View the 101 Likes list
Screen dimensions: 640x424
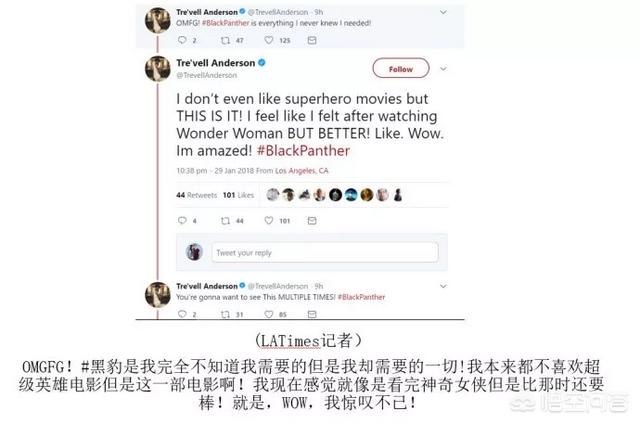click(x=238, y=195)
